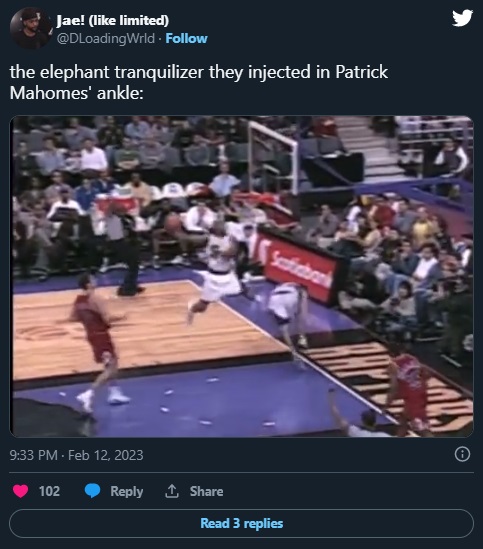The width and height of the screenshot is (483, 549).
Task: Click the Scotiabank sign in the video
Action: click(301, 267)
